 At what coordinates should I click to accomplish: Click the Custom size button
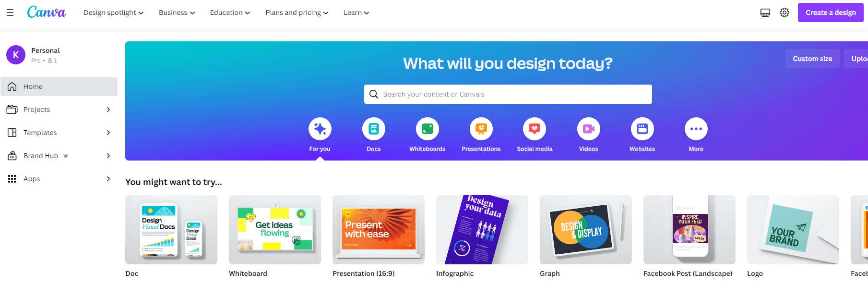(x=812, y=59)
